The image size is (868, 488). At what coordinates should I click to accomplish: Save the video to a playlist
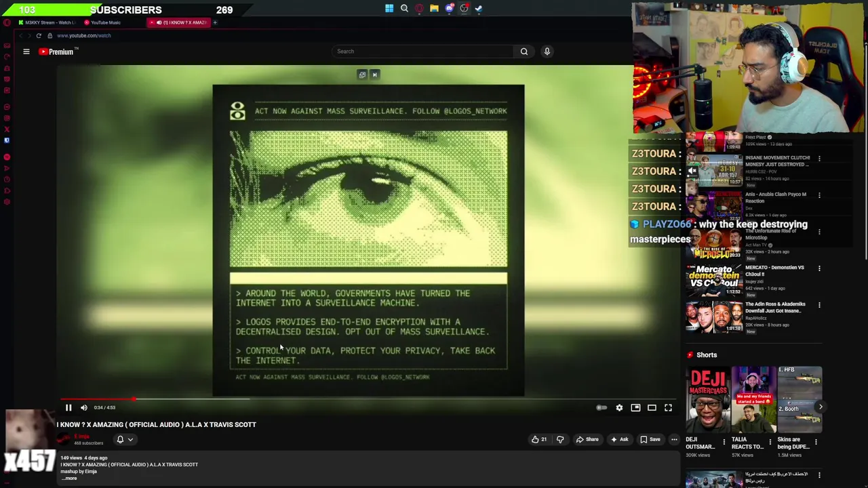tap(650, 439)
